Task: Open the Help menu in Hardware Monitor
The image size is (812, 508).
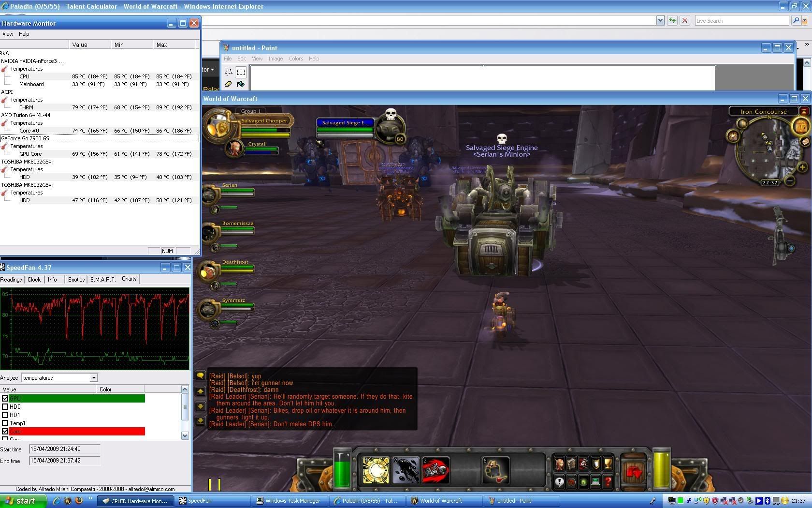Action: tap(24, 34)
